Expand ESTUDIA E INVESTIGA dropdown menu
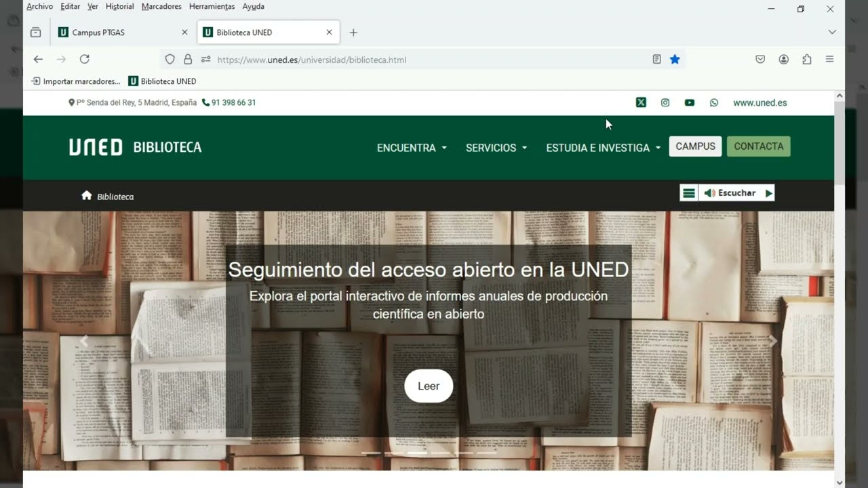 point(604,148)
